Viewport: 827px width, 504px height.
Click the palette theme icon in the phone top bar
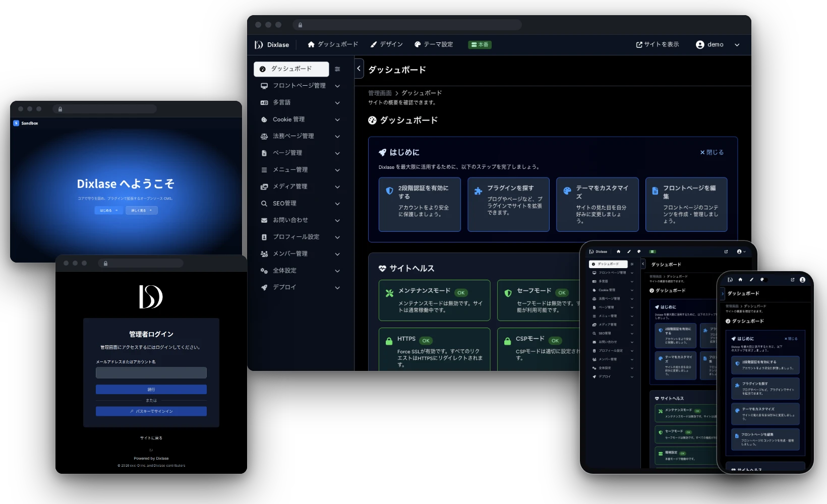point(762,280)
